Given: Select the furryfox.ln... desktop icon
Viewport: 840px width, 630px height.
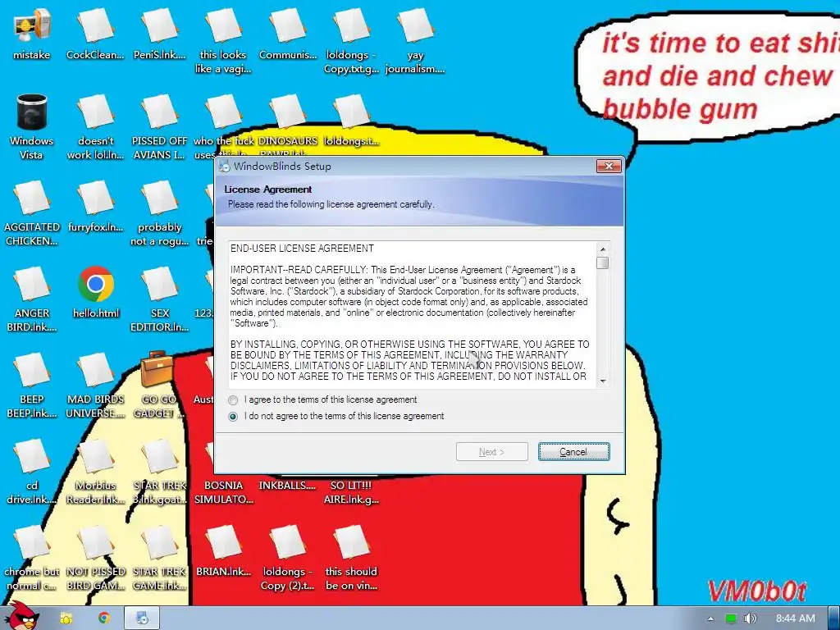Looking at the screenshot, I should pos(95,208).
